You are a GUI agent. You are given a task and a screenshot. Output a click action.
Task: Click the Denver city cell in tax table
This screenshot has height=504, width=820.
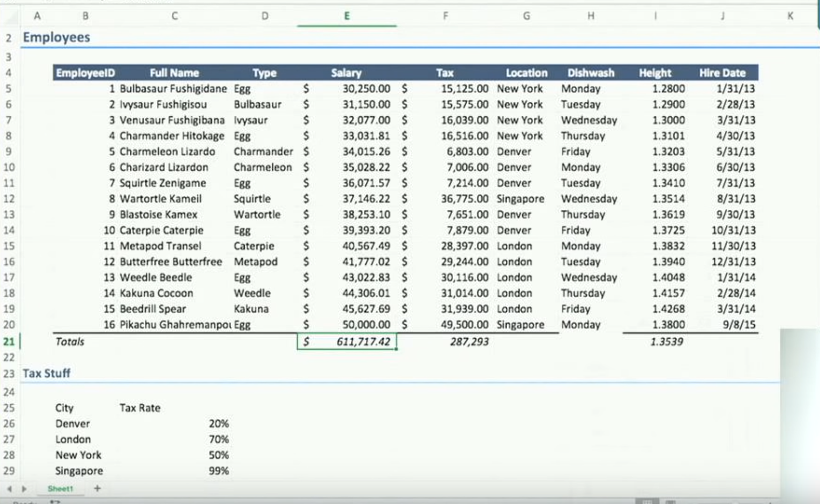pos(73,424)
